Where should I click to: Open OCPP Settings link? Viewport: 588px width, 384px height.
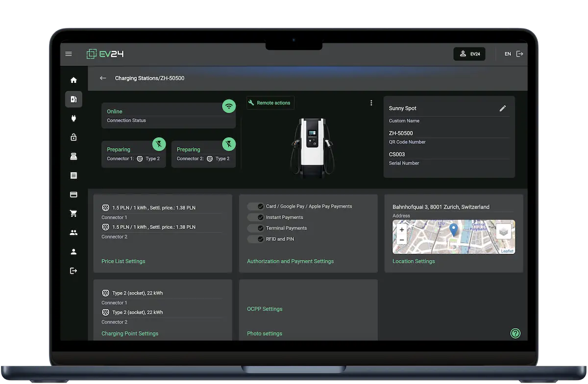tap(265, 309)
